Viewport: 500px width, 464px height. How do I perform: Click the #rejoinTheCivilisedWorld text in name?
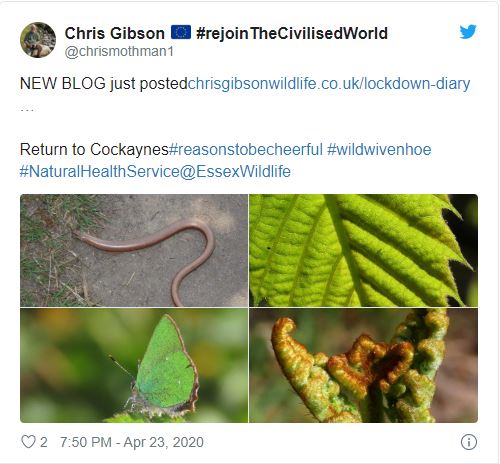pyautogui.click(x=292, y=33)
